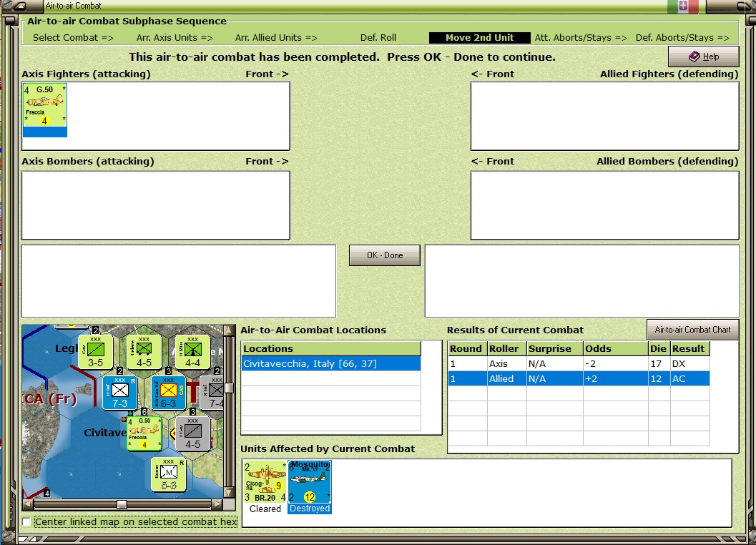The height and width of the screenshot is (545, 756).
Task: Click the 3-5 cavalry unit on map
Action: click(95, 352)
